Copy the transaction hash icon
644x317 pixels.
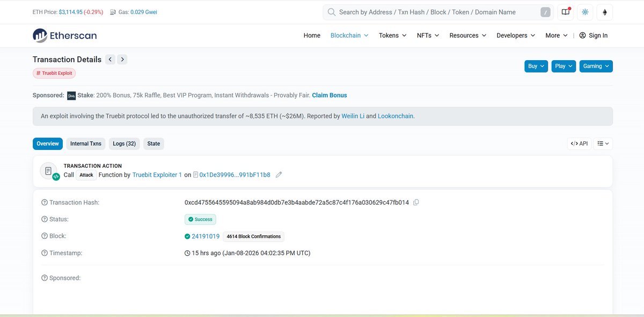coord(416,203)
